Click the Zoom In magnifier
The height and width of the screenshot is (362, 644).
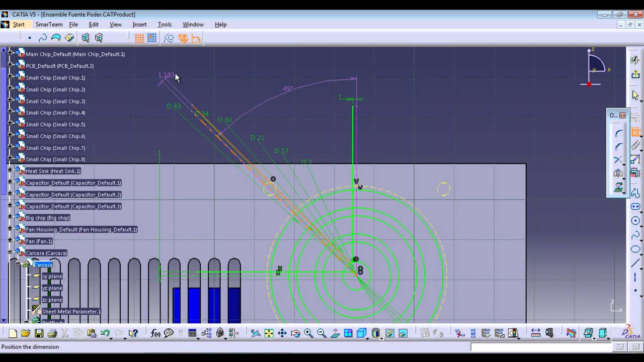(308, 333)
